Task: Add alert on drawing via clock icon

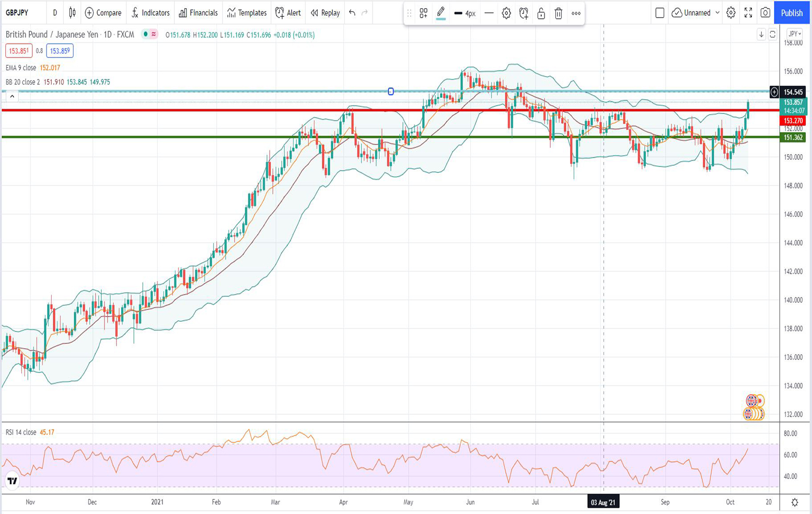Action: 524,14
